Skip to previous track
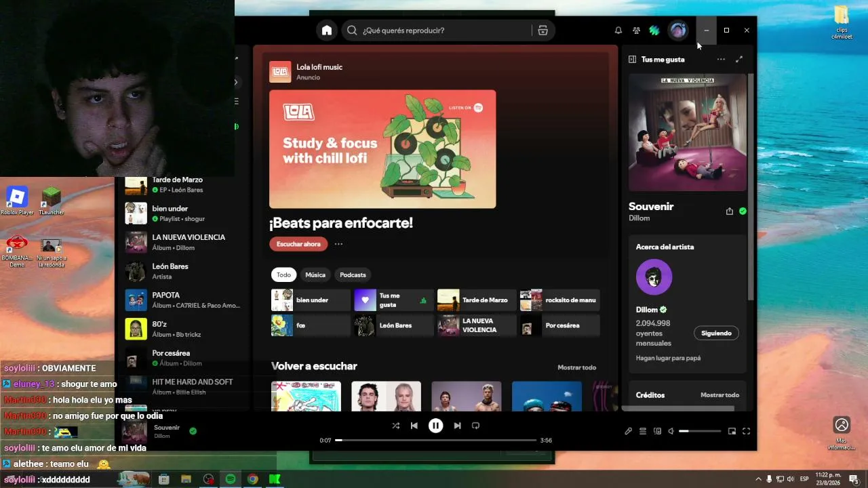868x488 pixels. [x=414, y=426]
